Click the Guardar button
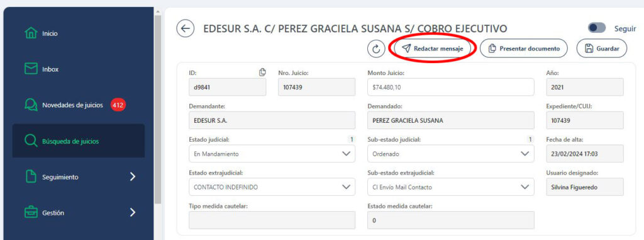This screenshot has height=240, width=644. pos(602,49)
